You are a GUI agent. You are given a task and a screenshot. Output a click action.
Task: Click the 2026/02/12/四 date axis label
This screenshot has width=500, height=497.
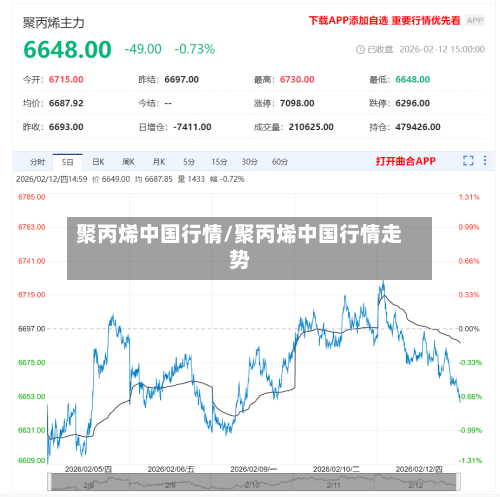pos(419,469)
